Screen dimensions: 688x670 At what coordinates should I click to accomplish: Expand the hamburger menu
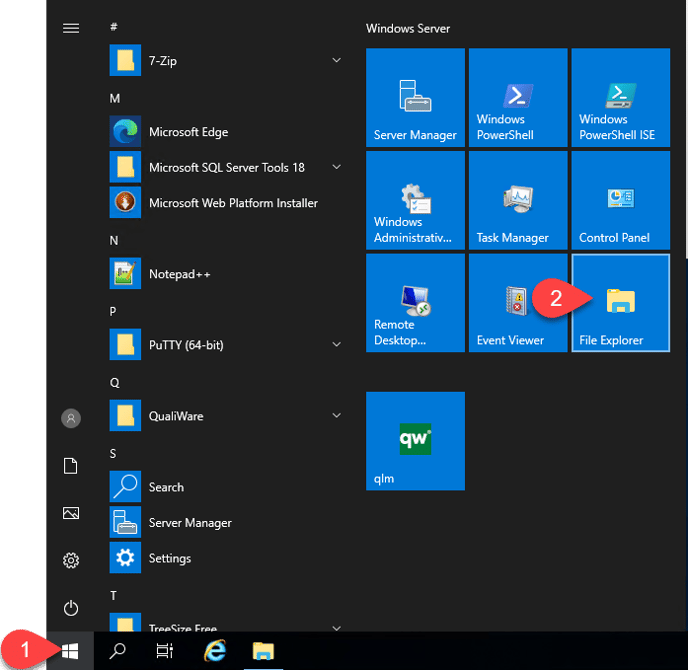[x=71, y=29]
